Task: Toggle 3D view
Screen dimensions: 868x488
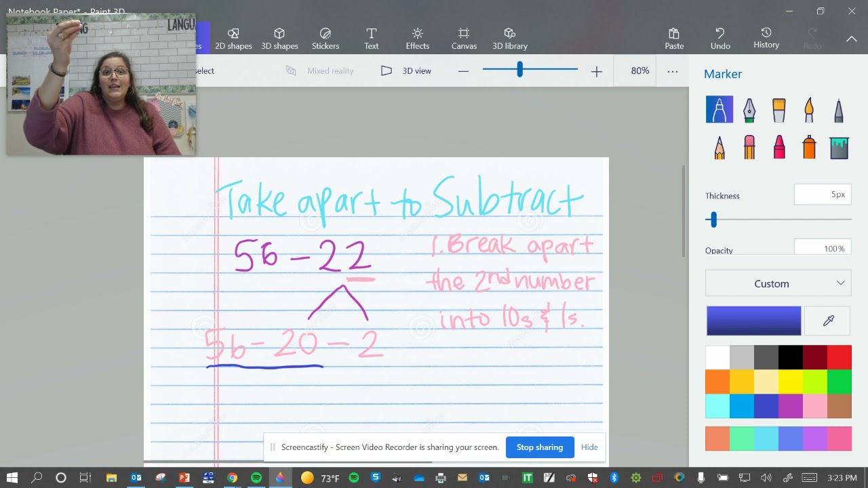Action: pos(406,70)
